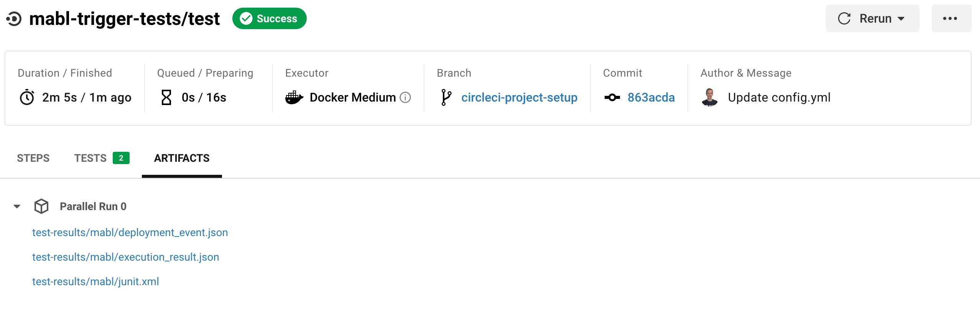Click the Tests count badge showing 2
The height and width of the screenshot is (322, 980).
point(121,158)
